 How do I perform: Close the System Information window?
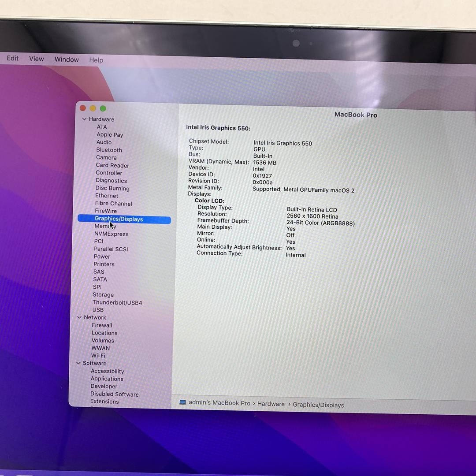(82, 108)
